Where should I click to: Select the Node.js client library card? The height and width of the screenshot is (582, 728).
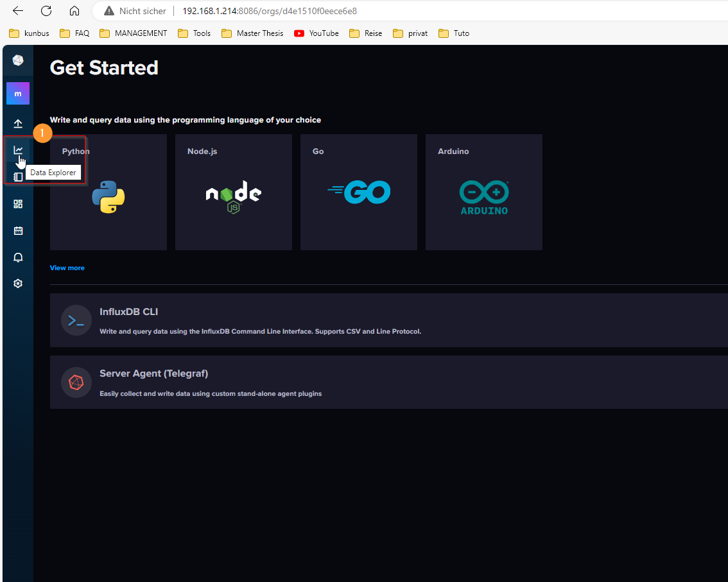(x=234, y=192)
